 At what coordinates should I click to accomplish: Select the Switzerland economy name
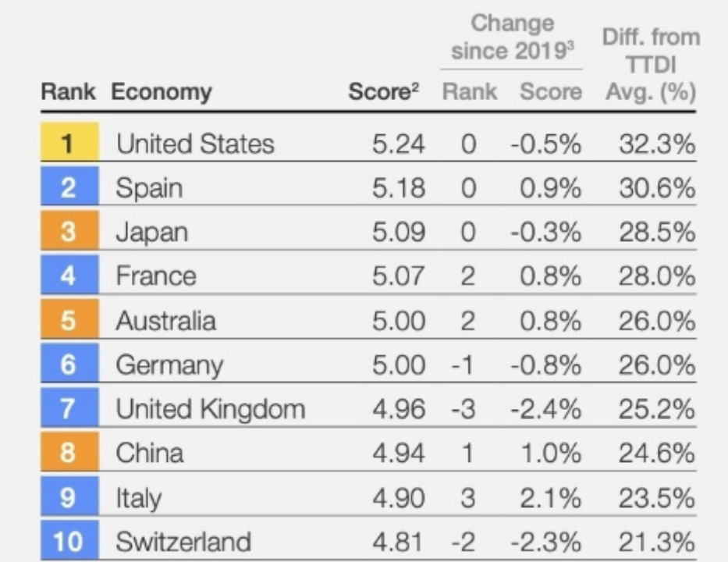point(183,542)
